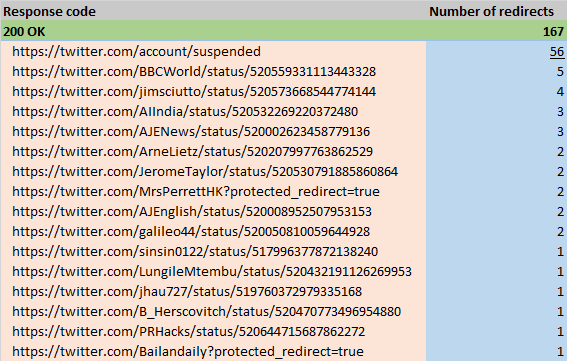The width and height of the screenshot is (567, 361).
Task: Select the total count 167 cell
Action: point(553,31)
